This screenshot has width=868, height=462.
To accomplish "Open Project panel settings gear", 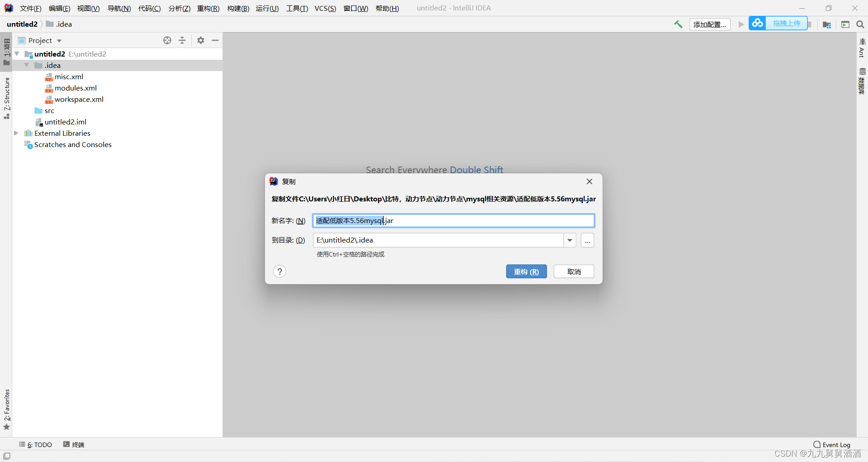I will pyautogui.click(x=201, y=40).
